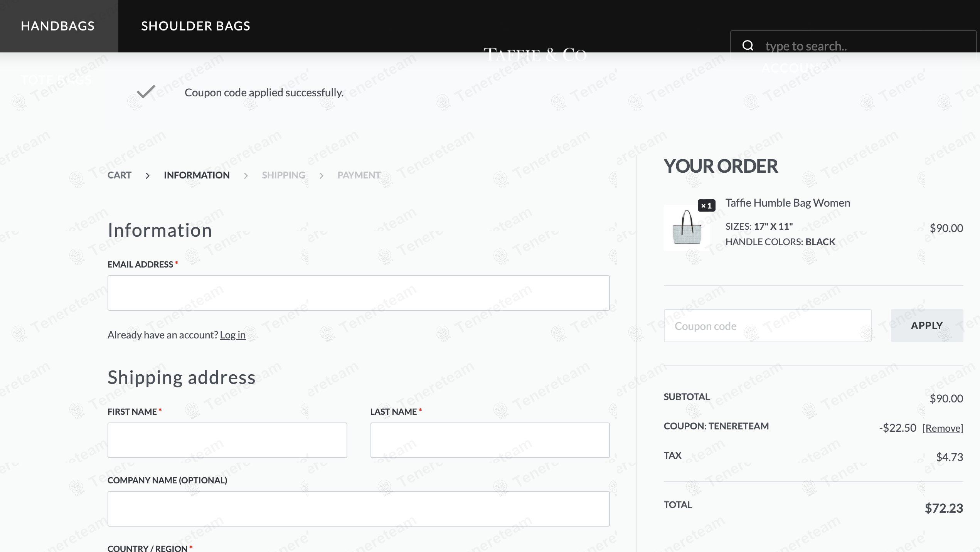
Task: Click the SIZES: 17" X 11" text
Action: pos(759,226)
